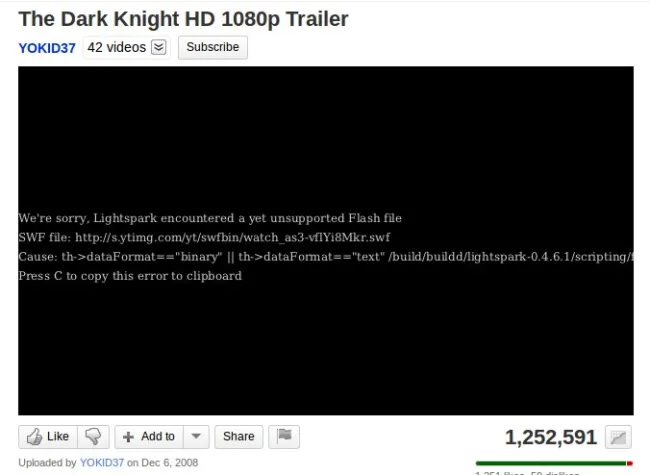Open the YOKID37 link in Uploaded by line
The image size is (650, 475).
click(102, 463)
